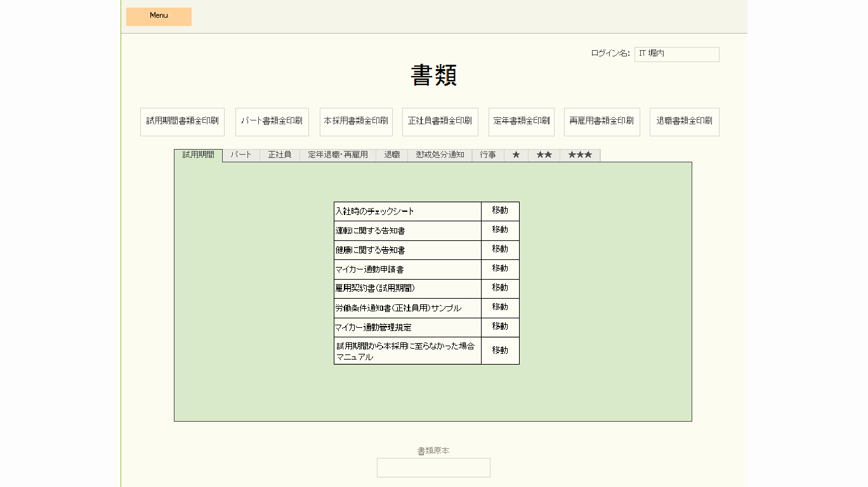
Task: Click the マイカー通勤申請書 row text
Action: point(370,269)
